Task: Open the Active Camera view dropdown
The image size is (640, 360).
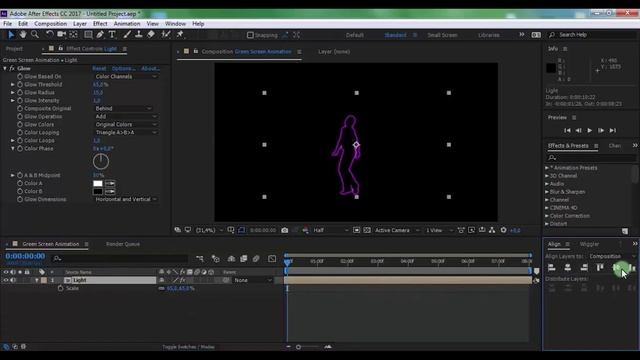Action: 397,230
